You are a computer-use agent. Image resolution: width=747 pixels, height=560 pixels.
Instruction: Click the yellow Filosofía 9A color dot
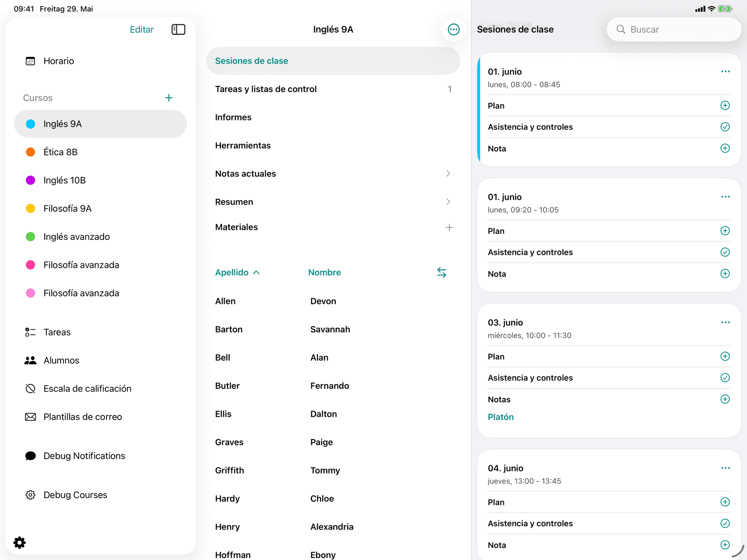pos(30,209)
